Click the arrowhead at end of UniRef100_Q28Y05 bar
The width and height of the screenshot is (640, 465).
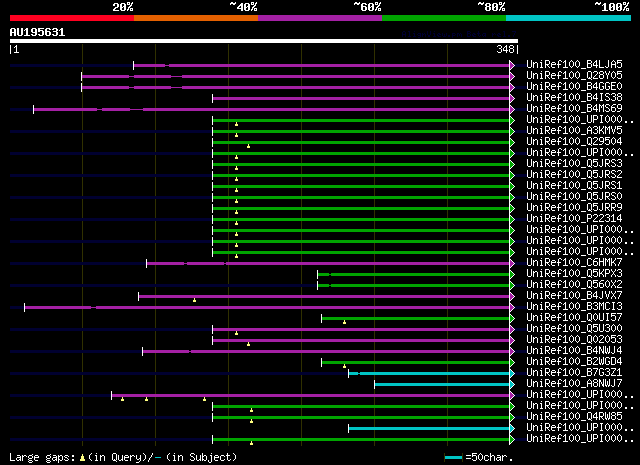click(512, 76)
